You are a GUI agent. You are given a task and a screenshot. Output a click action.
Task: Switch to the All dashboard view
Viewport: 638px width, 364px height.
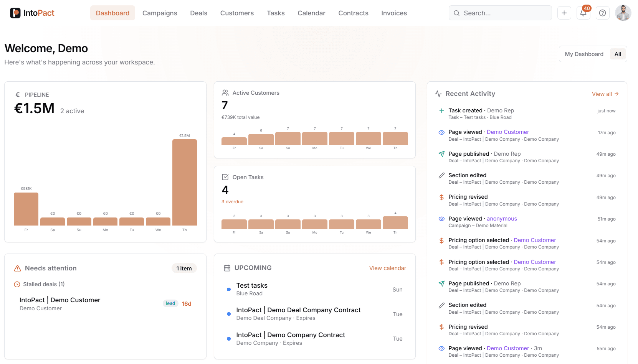coord(618,54)
